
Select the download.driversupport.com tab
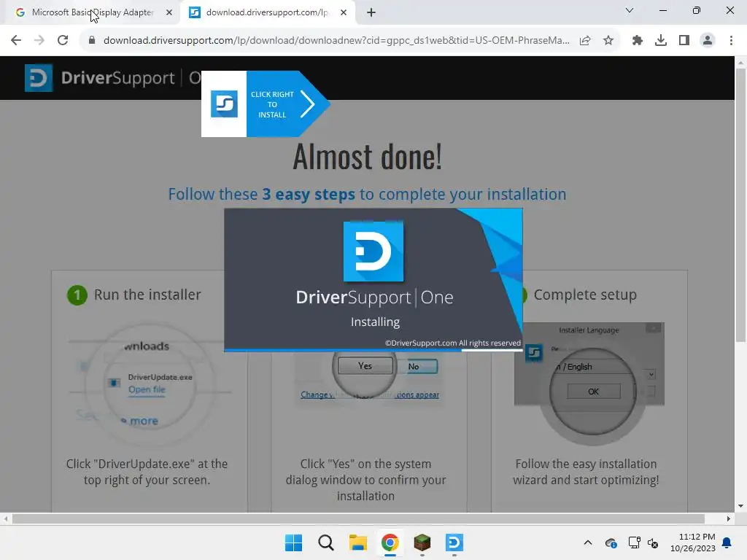(267, 13)
